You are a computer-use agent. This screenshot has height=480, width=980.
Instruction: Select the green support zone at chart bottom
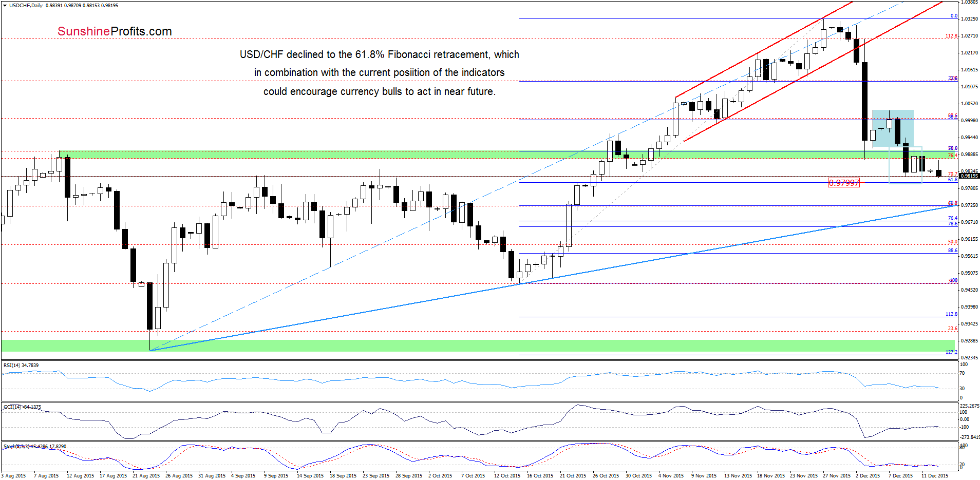478,345
